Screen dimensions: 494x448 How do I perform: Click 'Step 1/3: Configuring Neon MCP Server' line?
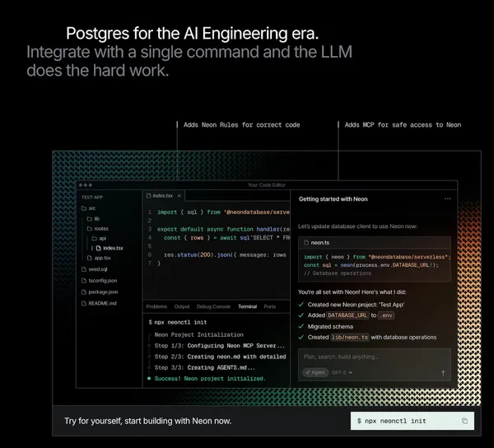click(220, 346)
